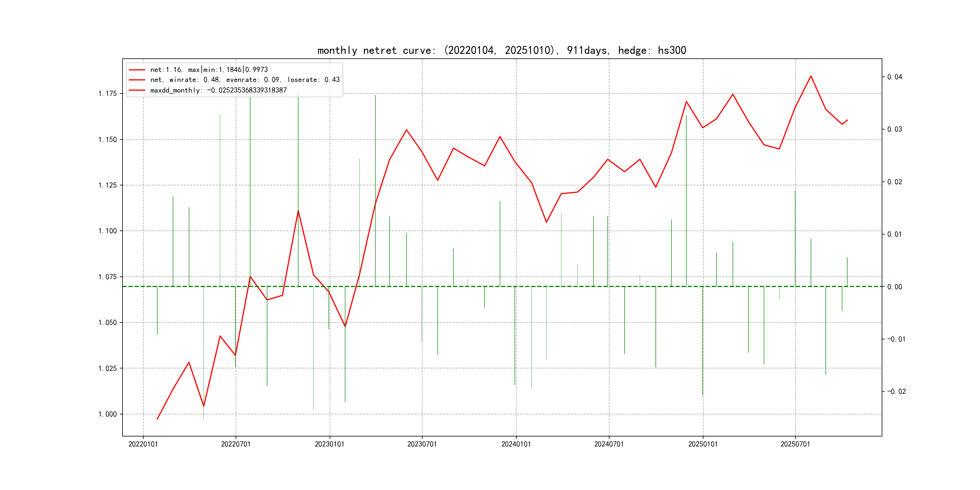The height and width of the screenshot is (490, 980).
Task: Click the 20230701 x-axis date label
Action: tap(422, 444)
